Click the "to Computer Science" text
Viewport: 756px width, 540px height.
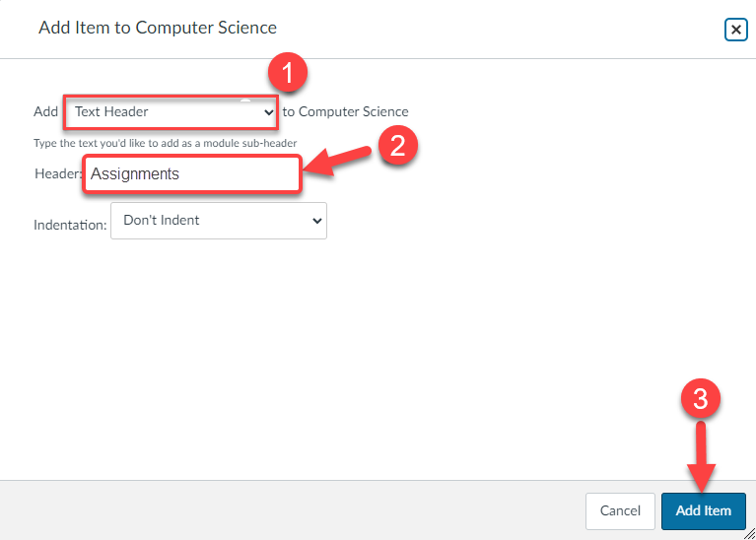click(345, 112)
